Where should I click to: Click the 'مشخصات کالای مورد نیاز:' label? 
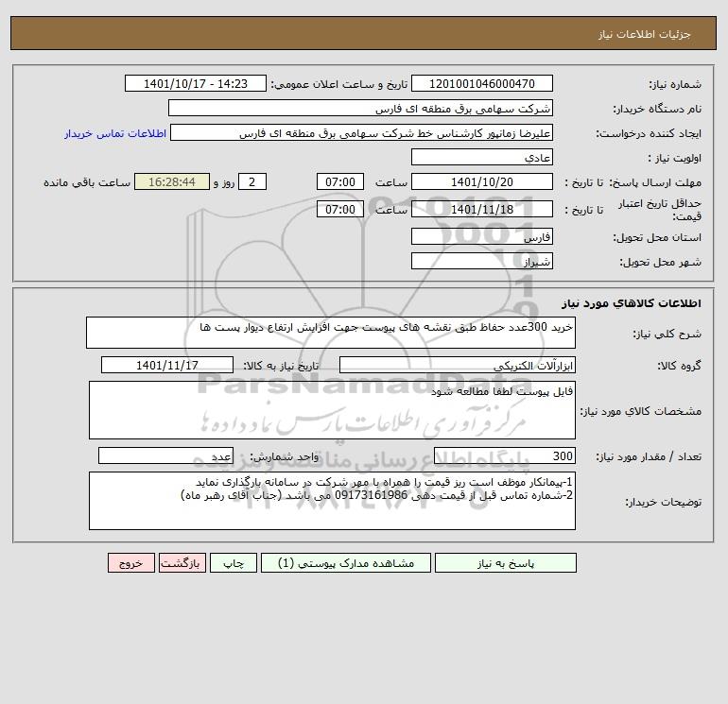[x=641, y=411]
